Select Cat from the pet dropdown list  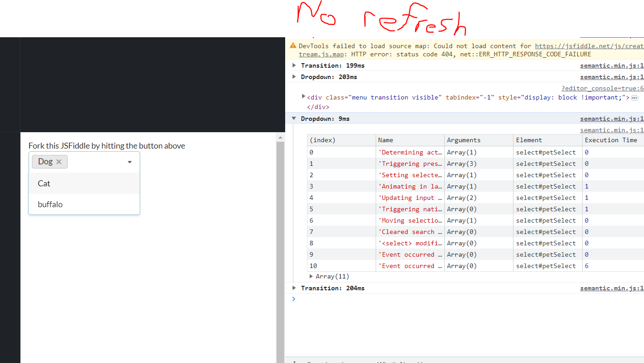pyautogui.click(x=44, y=183)
